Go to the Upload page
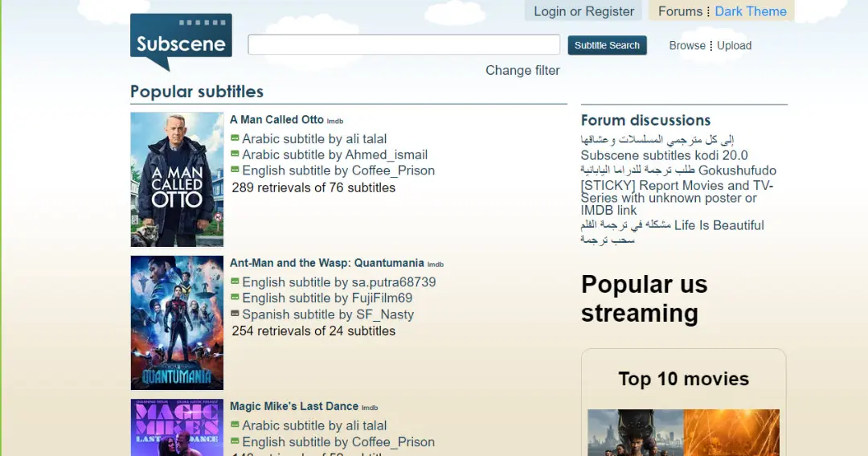 [734, 45]
